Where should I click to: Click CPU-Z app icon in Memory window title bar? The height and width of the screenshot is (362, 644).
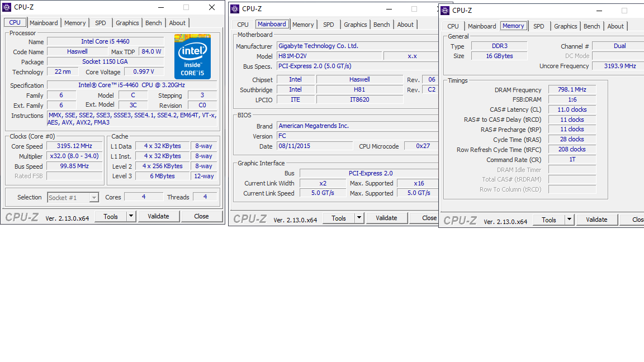[445, 11]
